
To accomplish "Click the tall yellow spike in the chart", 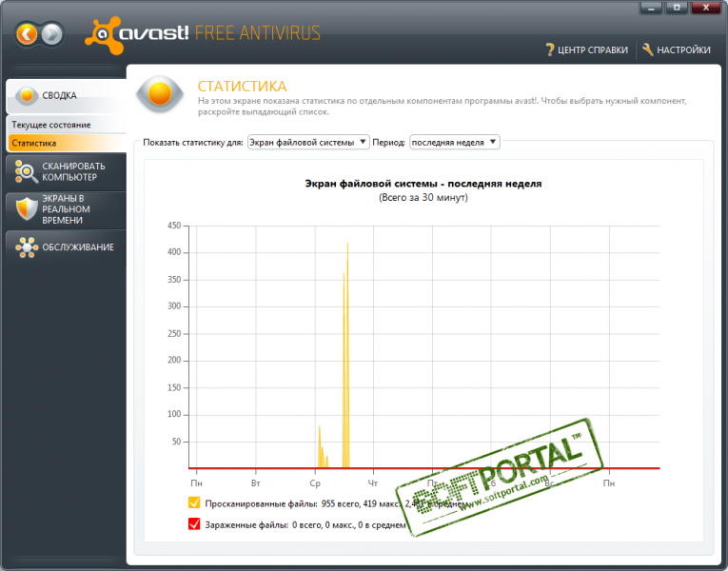I will pos(346,353).
